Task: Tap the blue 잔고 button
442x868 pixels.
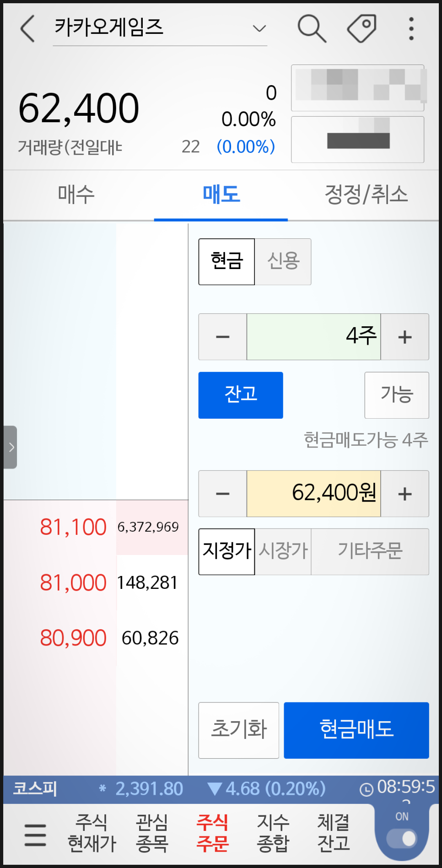Action: click(241, 395)
